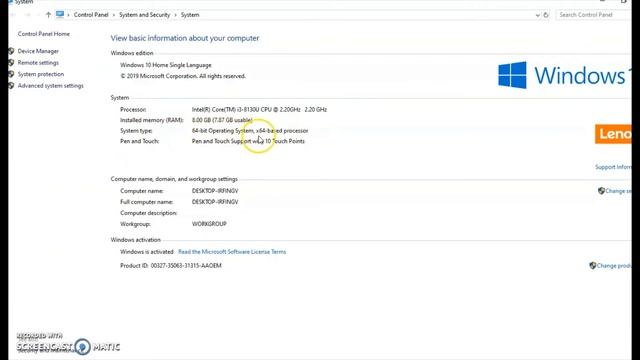Click the Back navigation arrow

[x=14, y=15]
